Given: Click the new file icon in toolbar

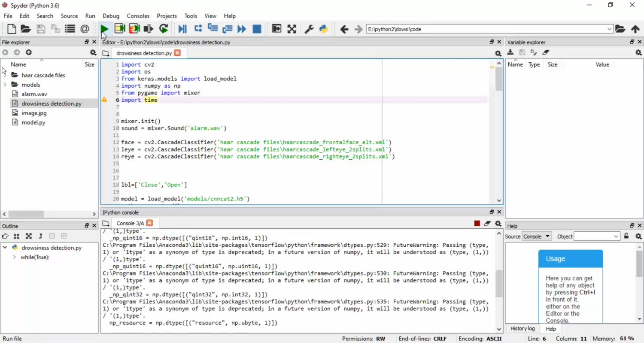Looking at the screenshot, I should click(x=12, y=29).
